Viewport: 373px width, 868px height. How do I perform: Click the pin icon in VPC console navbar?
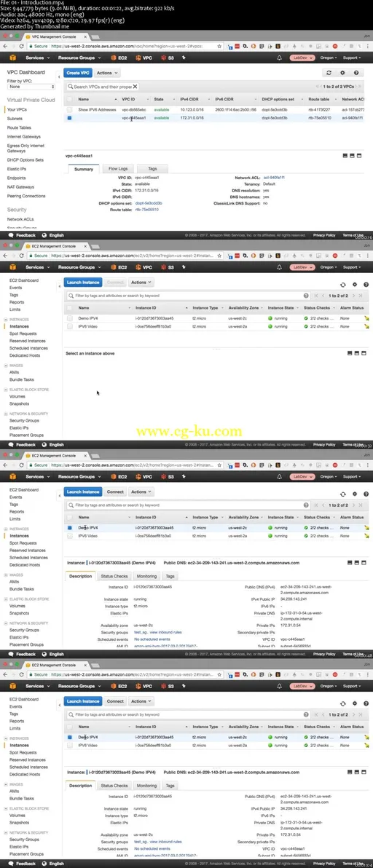click(x=183, y=58)
